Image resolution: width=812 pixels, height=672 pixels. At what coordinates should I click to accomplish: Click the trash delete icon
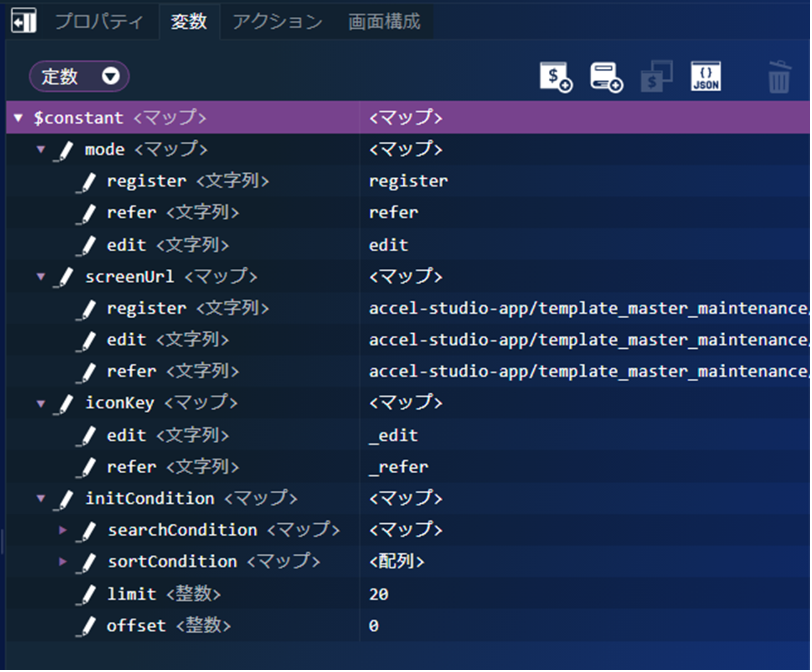coord(779,77)
